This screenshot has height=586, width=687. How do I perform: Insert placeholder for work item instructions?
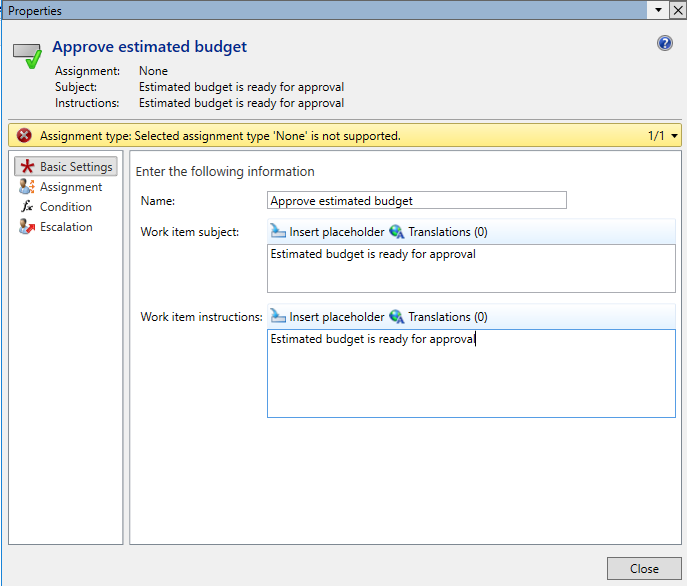[327, 317]
